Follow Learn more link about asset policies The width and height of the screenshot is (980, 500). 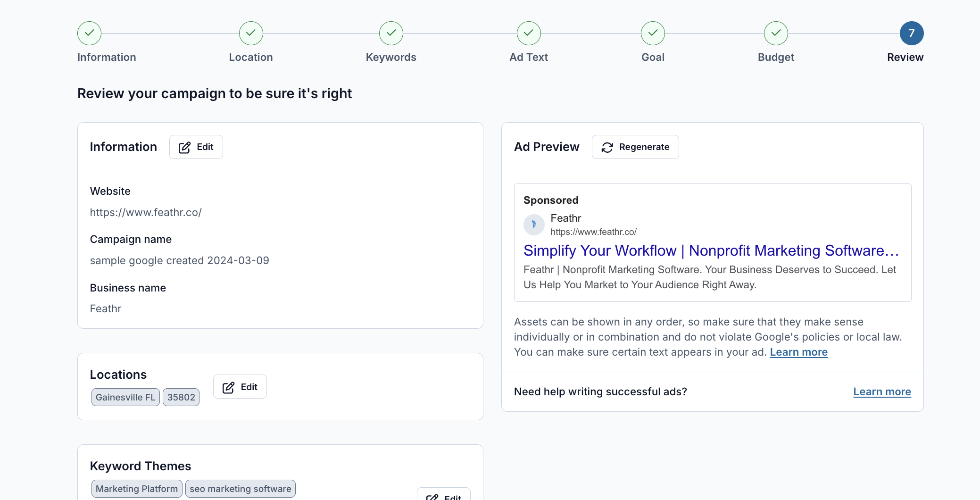tap(798, 352)
